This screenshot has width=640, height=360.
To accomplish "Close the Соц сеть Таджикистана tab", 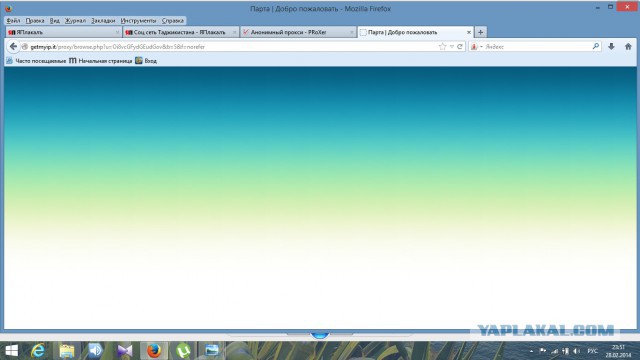I will (234, 32).
